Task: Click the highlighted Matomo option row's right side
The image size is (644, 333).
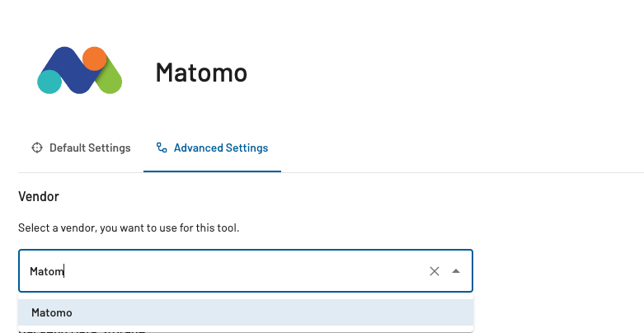Action: click(412, 313)
